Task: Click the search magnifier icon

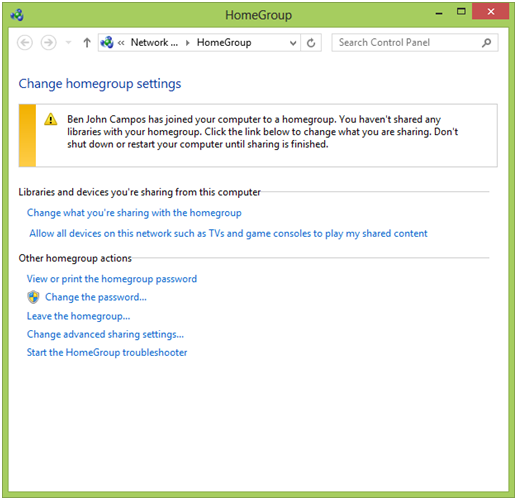Action: point(487,42)
